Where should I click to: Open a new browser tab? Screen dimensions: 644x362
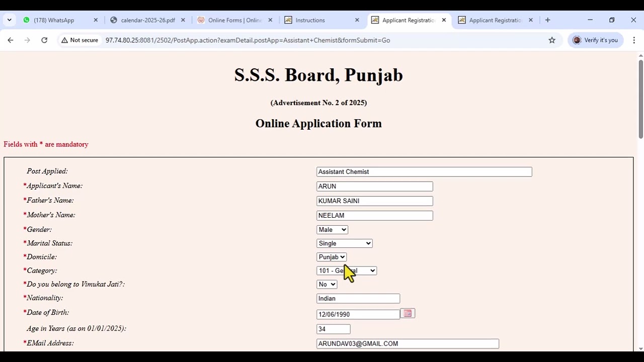[547, 20]
